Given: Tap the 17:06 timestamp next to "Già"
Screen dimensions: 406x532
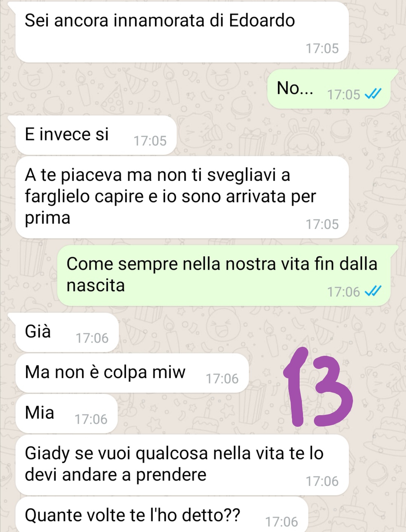Looking at the screenshot, I should pyautogui.click(x=92, y=338).
